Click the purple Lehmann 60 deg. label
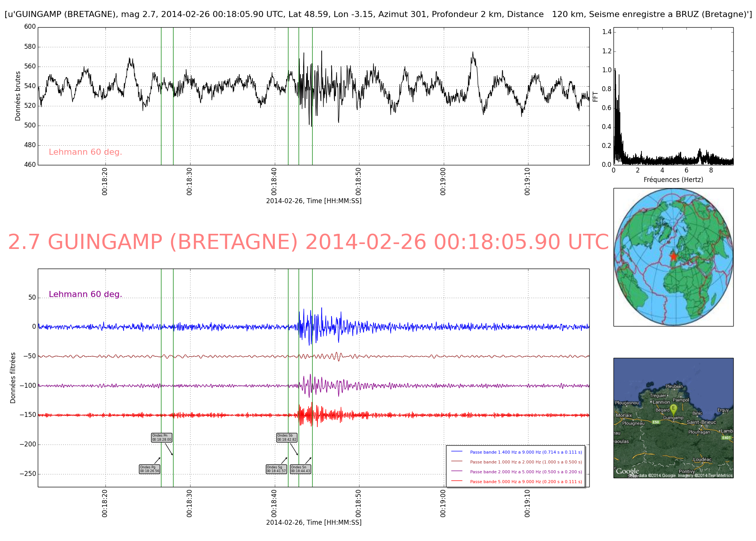The width and height of the screenshot is (756, 541). pos(85,294)
